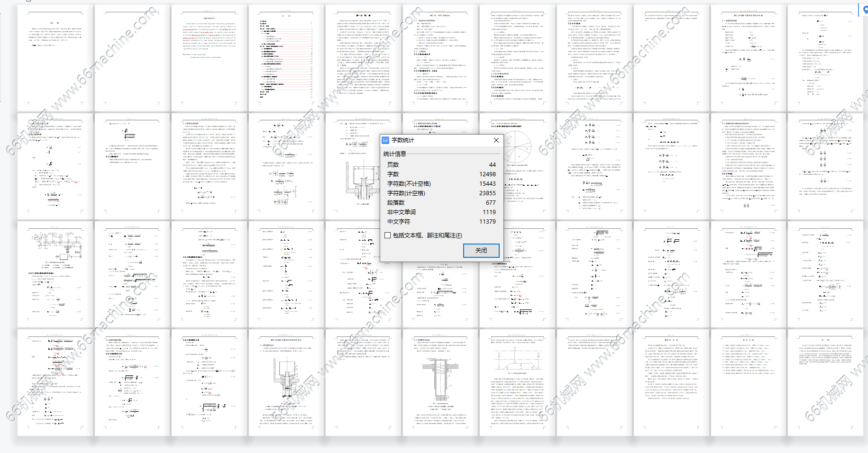Select the blank second page thumbnail
868x453 pixels.
click(x=132, y=58)
